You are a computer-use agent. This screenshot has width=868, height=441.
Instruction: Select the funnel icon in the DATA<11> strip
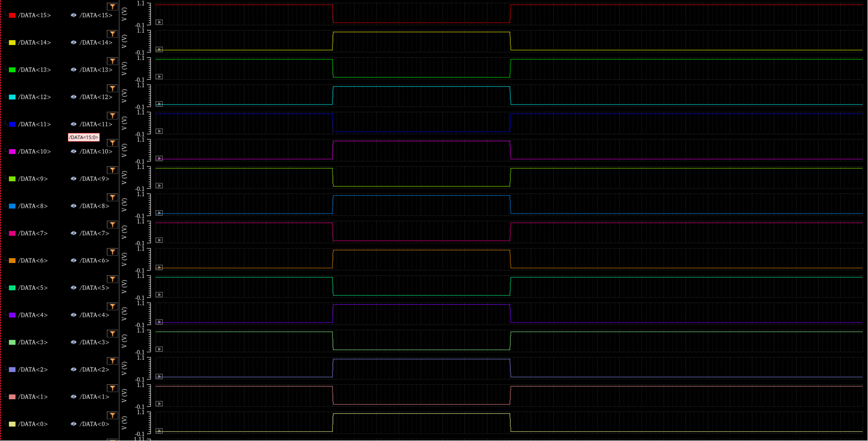(x=112, y=116)
